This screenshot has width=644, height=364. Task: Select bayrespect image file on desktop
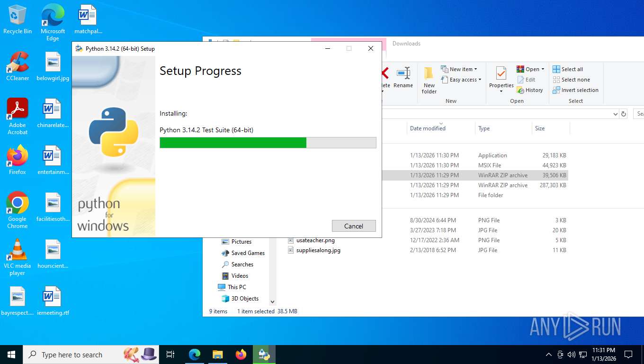click(x=18, y=301)
